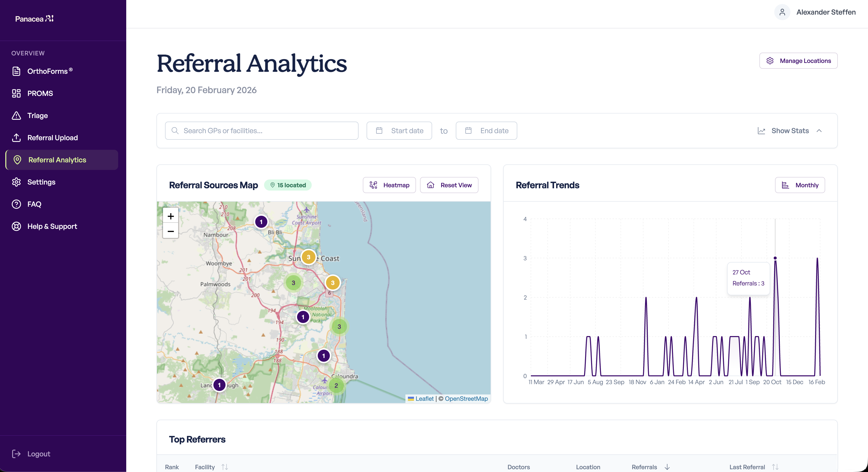The image size is (868, 472).
Task: Open the OrthoForms document icon in sidebar
Action: (x=16, y=71)
